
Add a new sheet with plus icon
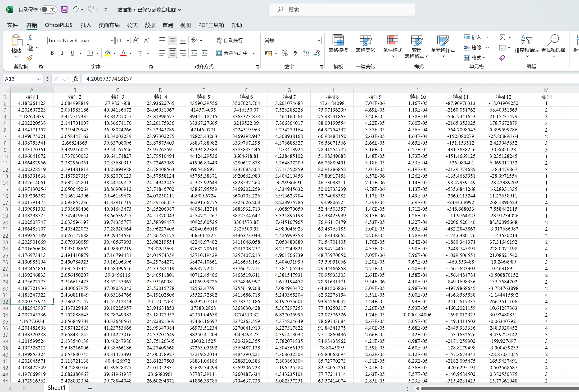point(90,388)
